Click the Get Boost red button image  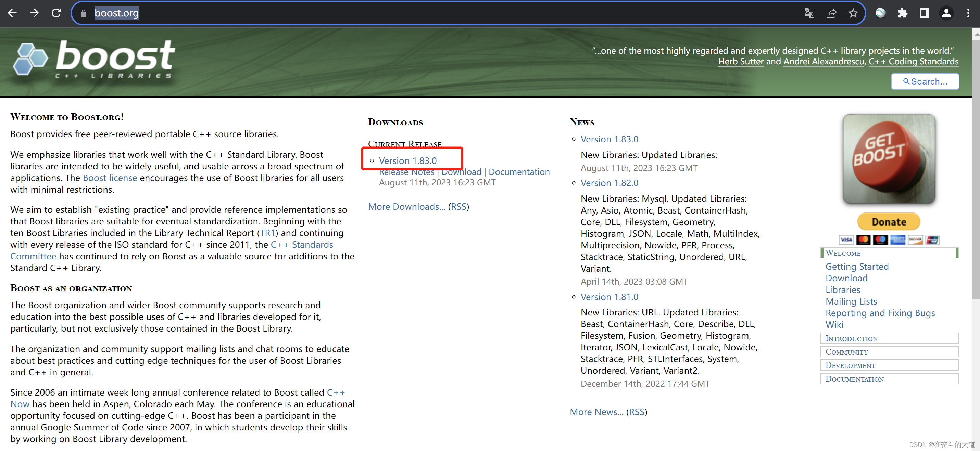click(889, 159)
